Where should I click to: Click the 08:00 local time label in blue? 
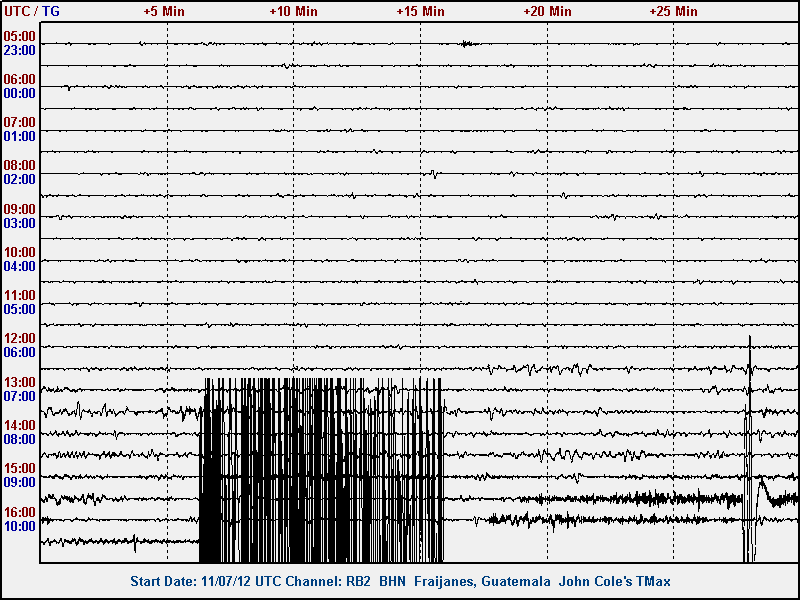point(19,439)
